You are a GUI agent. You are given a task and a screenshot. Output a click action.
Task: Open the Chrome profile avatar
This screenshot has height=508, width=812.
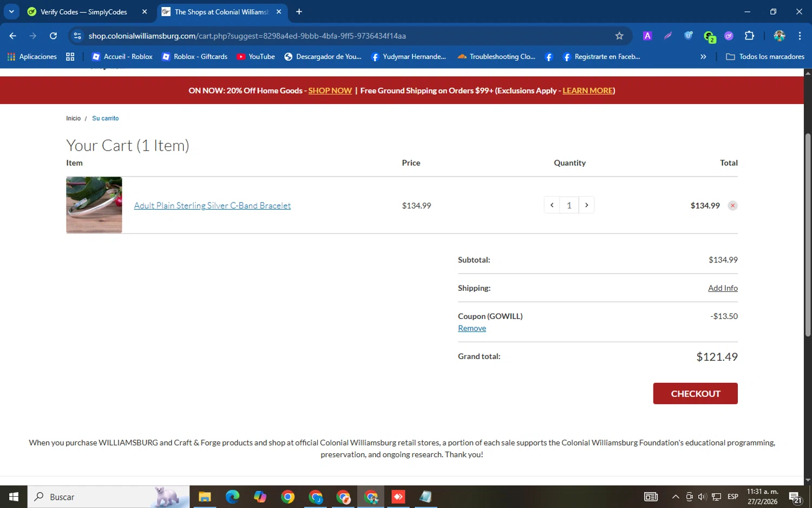pyautogui.click(x=779, y=36)
